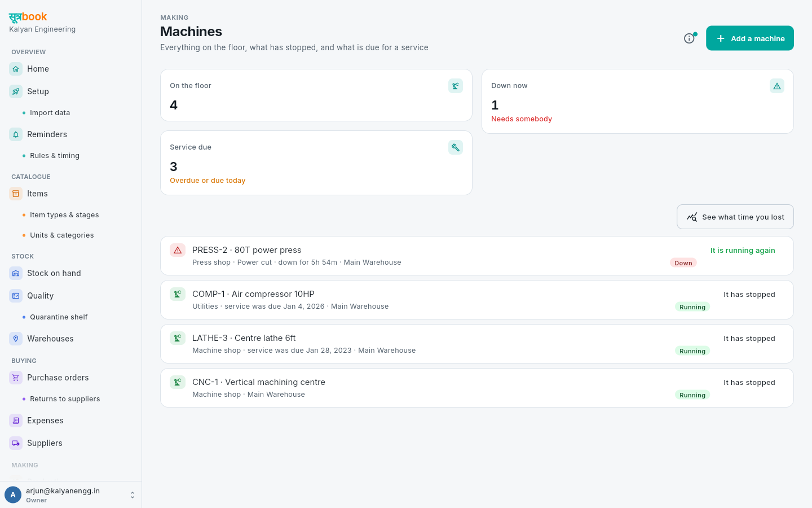Go to Returns to suppliers
Viewport: 812px width, 508px height.
(65, 399)
